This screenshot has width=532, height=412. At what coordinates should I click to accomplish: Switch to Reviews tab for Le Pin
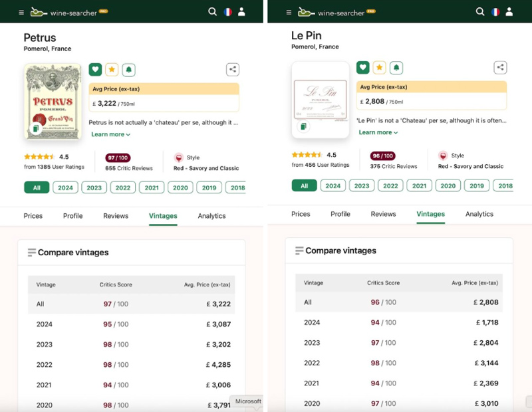[x=384, y=214]
